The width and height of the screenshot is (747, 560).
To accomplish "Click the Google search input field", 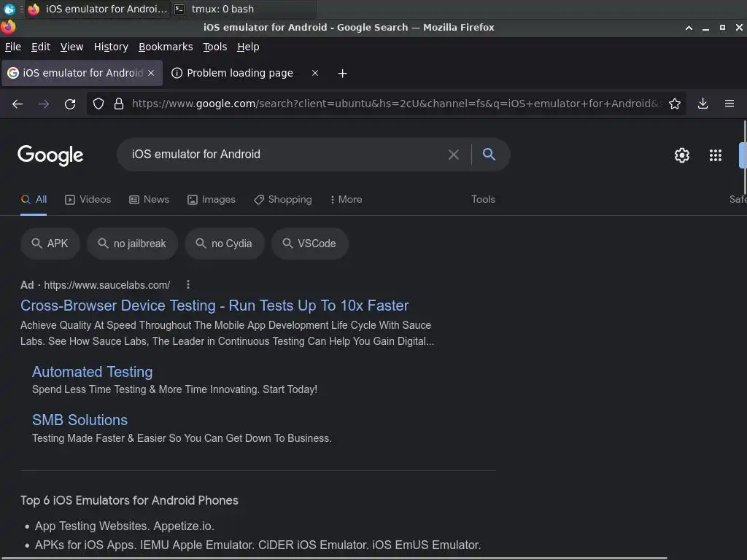I will click(x=286, y=155).
